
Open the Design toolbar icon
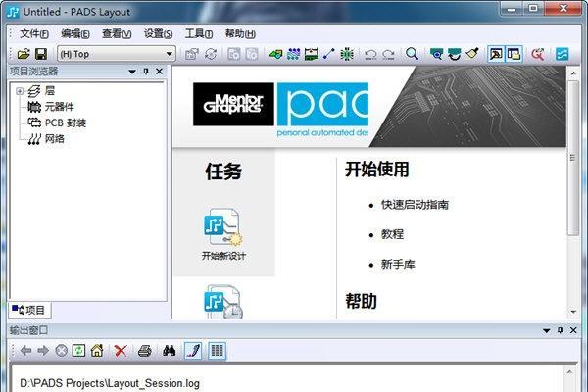(x=294, y=54)
